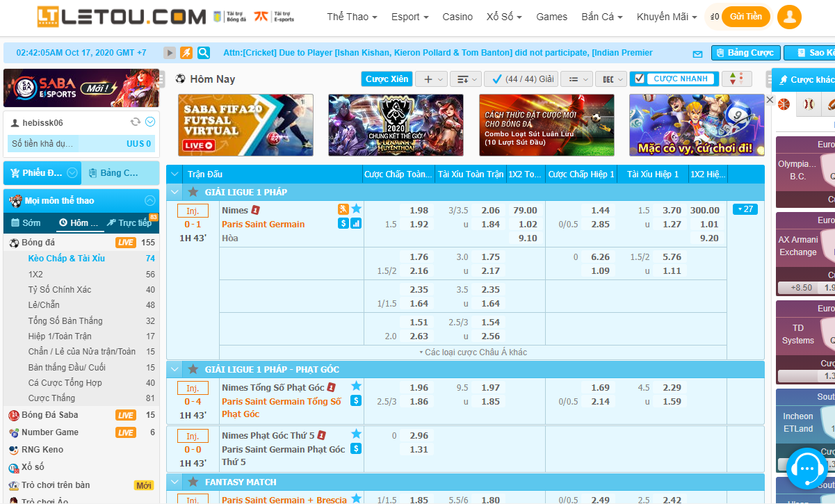Open the Bắn Cá dropdown menu
Screen dimensions: 835x504
[602, 17]
